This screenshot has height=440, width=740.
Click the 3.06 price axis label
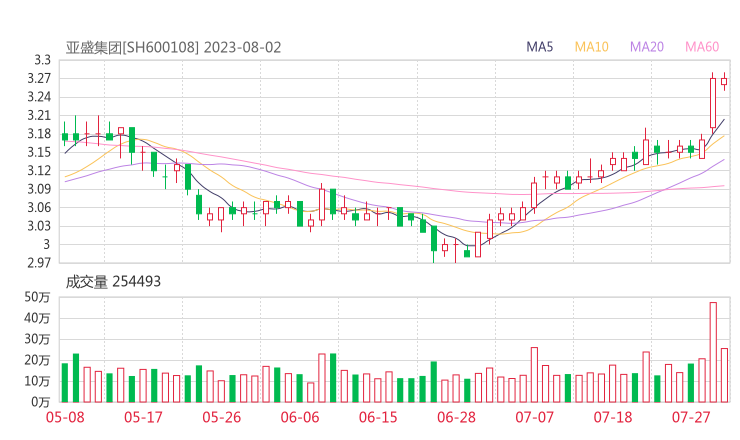39,207
